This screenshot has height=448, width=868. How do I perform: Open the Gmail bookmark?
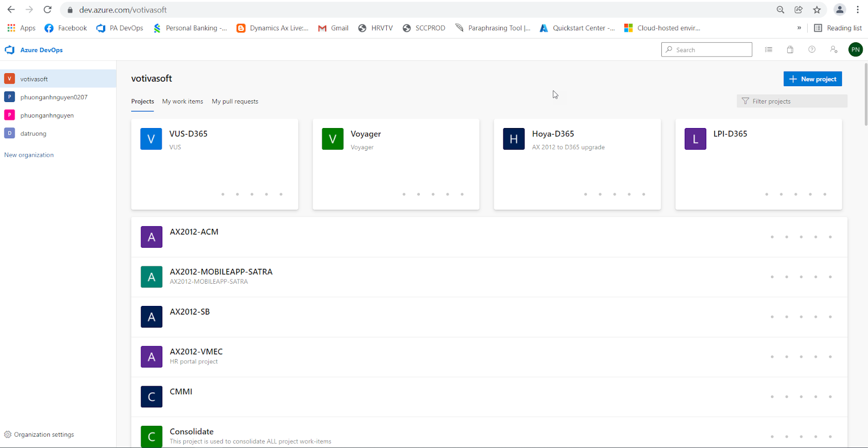click(x=333, y=28)
